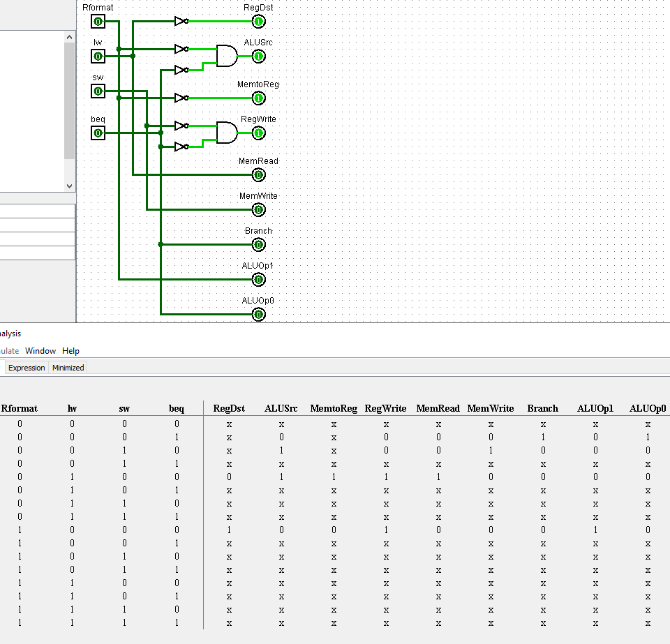Click the RegDst output probe
Image resolution: width=670 pixels, height=644 pixels.
pos(258,22)
